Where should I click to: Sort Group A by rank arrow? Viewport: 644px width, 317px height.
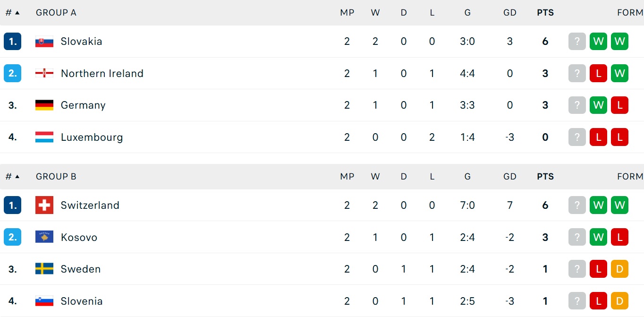coord(17,13)
